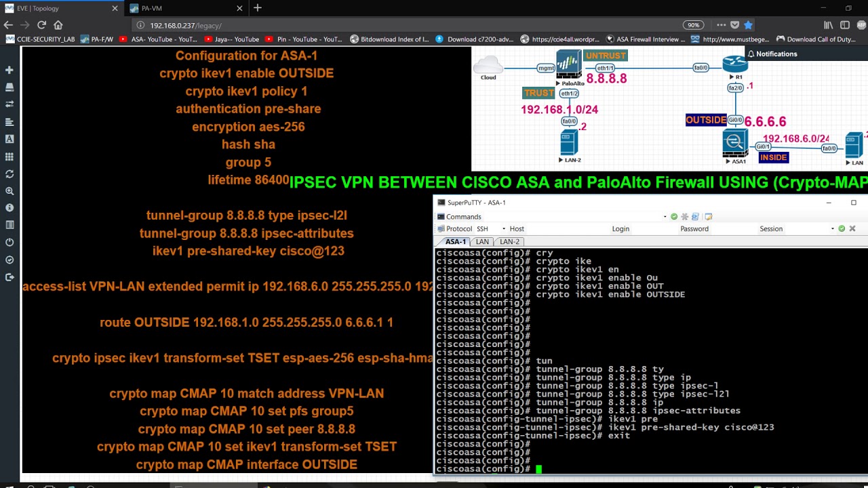The image size is (868, 488).
Task: Open the Pocket save icon in address bar
Action: pos(734,25)
